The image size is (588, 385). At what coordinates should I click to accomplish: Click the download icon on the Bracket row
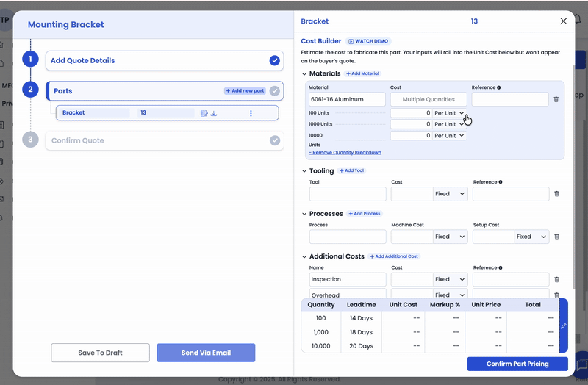tap(215, 113)
